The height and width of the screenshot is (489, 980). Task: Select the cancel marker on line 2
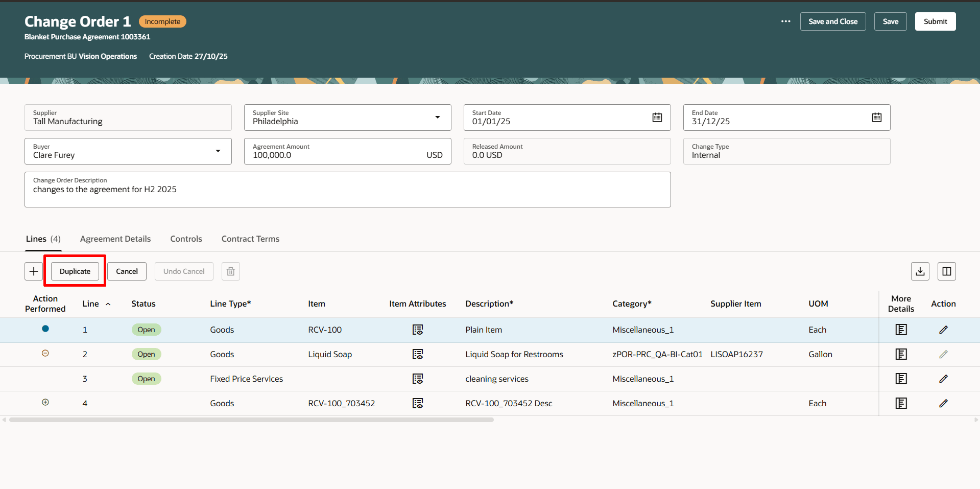tap(45, 353)
